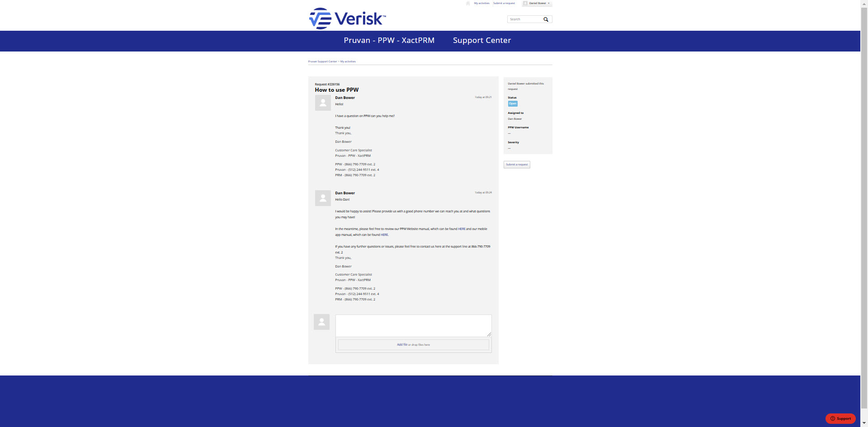Click 'Request #226156' text
The width and height of the screenshot is (868, 427).
coord(327,84)
